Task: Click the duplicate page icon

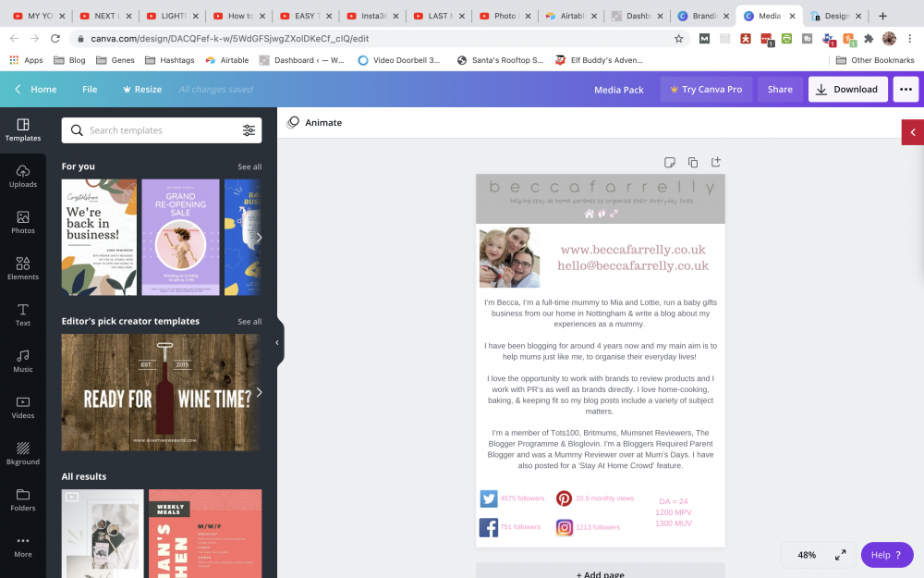Action: (693, 163)
